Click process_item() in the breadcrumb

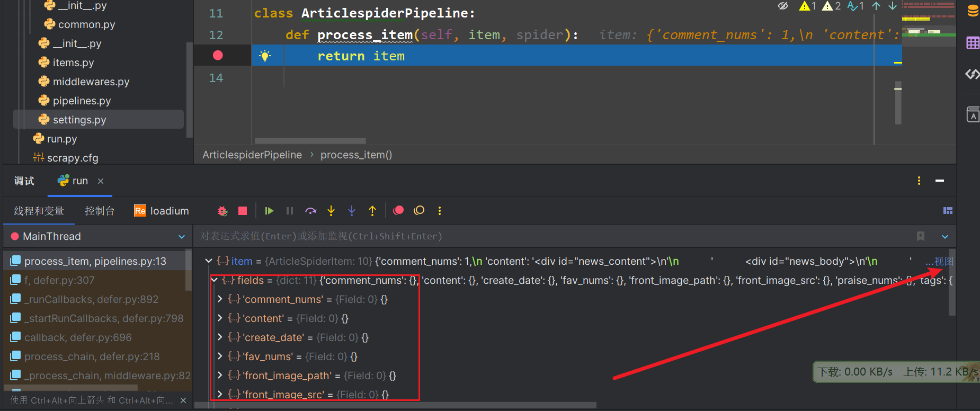pos(356,155)
